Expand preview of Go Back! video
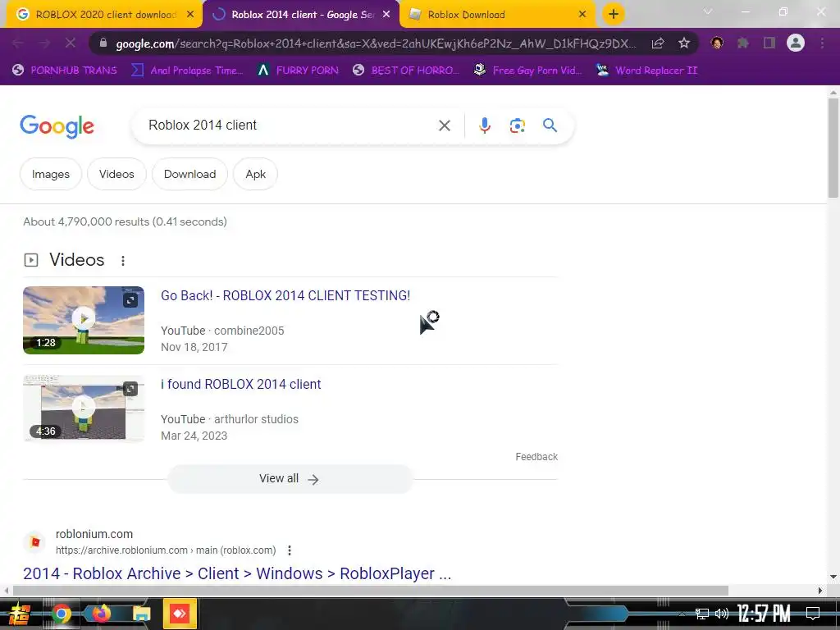The image size is (840, 630). [130, 300]
